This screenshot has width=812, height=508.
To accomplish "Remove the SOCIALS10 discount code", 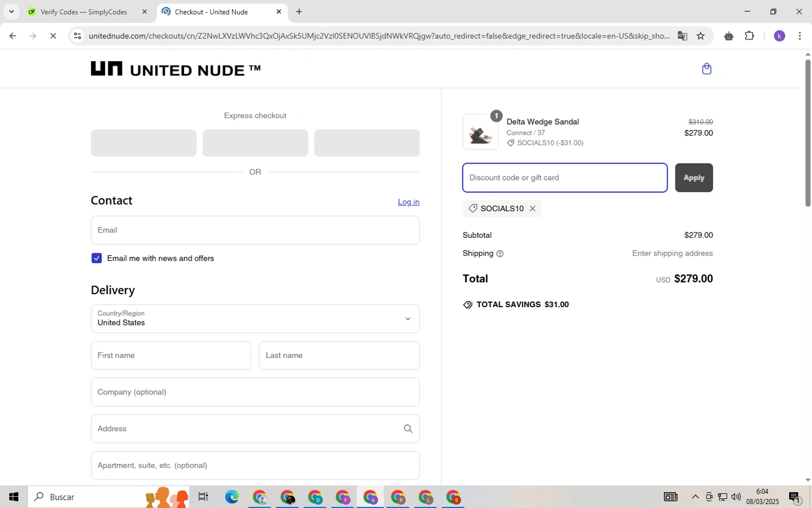I will pos(533,209).
